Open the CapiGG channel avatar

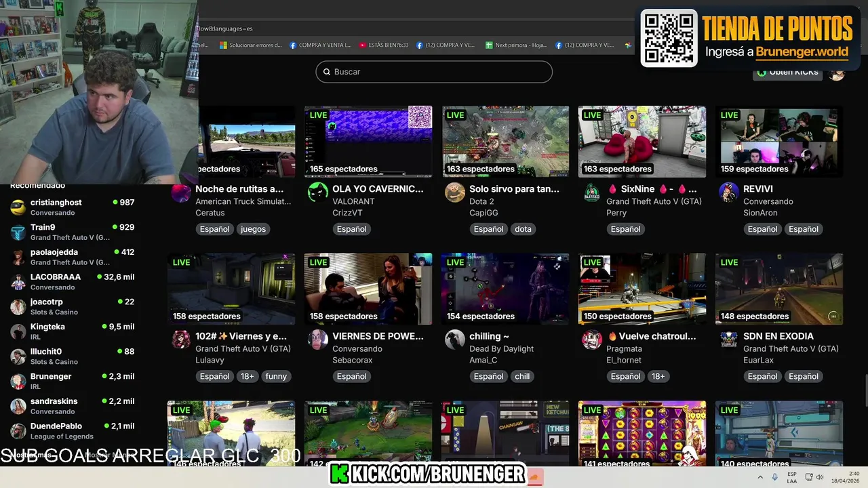(x=455, y=192)
